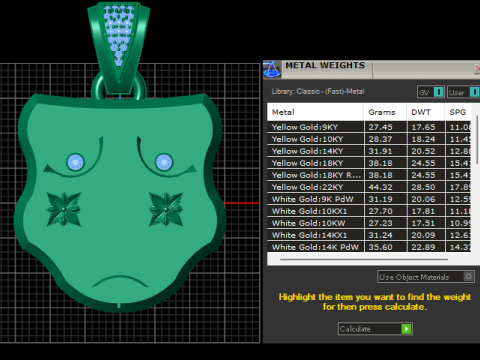480x360 pixels.
Task: Select the jump ring under the bail
Action: point(97,88)
